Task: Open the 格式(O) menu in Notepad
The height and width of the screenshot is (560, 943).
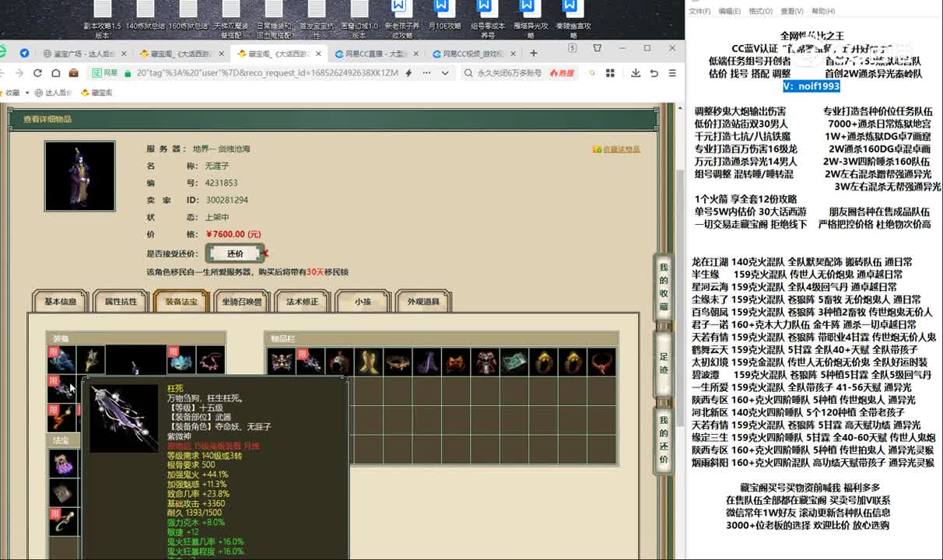Action: click(759, 11)
